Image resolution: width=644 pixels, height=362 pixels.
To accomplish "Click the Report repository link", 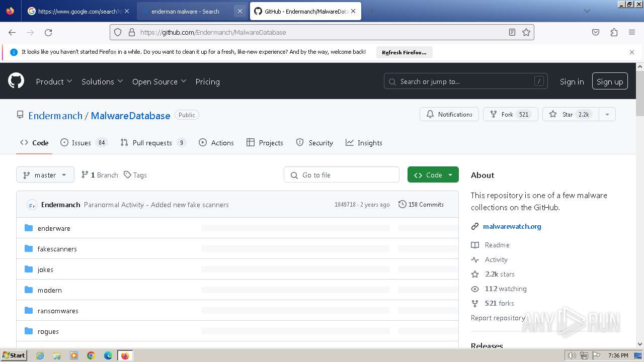I will point(498,318).
